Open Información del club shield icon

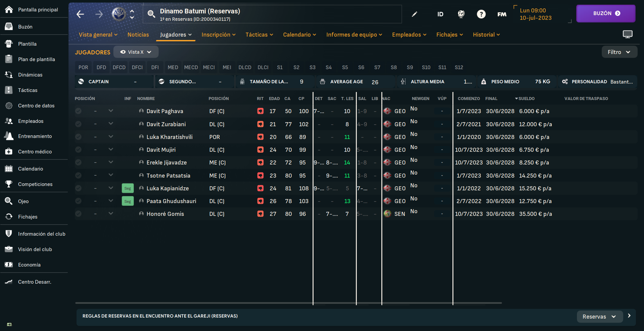pyautogui.click(x=9, y=234)
